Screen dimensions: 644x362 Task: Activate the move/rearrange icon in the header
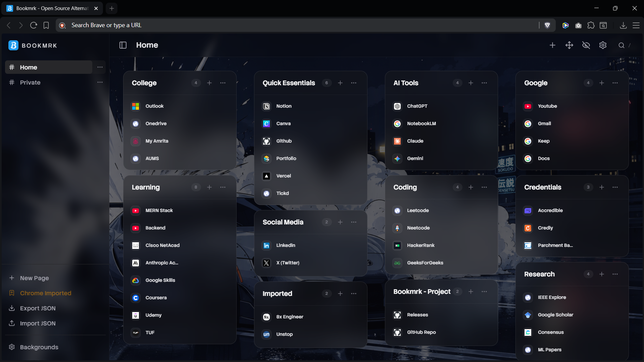(569, 45)
